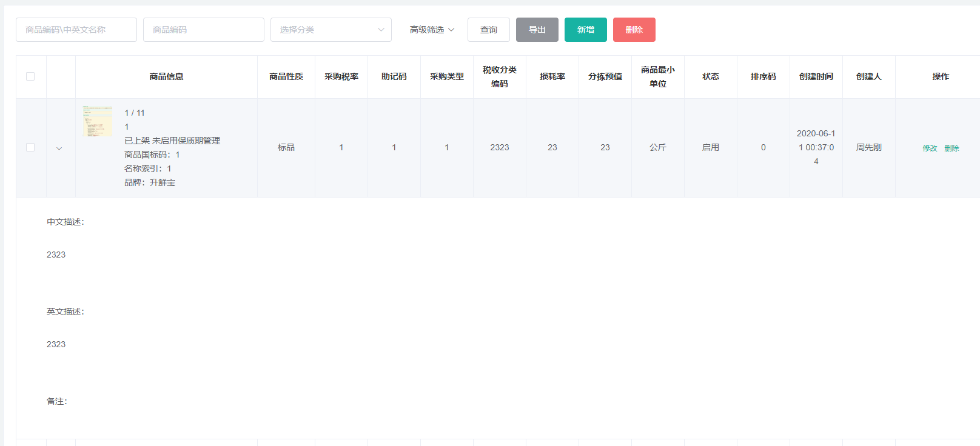
Task: Click the 启用 status cell
Action: coord(711,147)
